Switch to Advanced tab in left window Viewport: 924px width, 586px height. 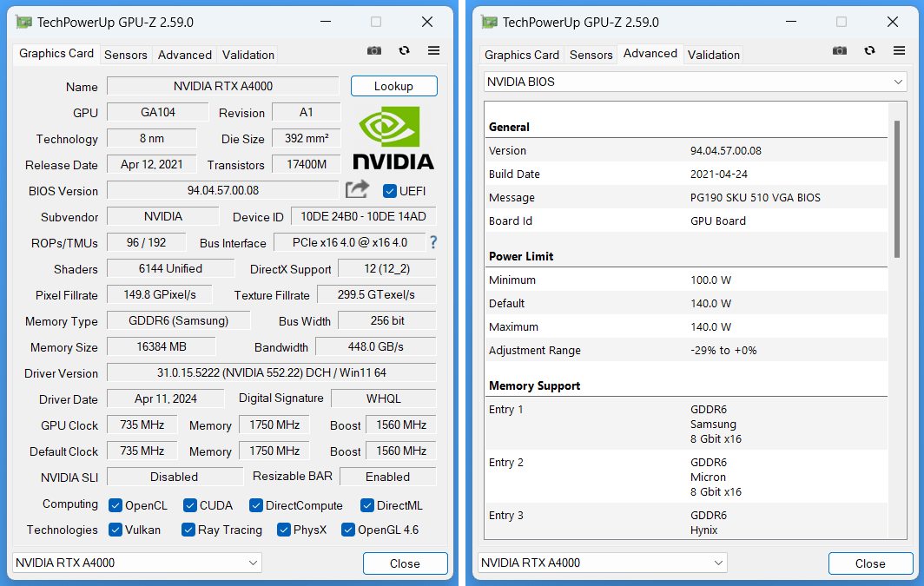[x=184, y=55]
